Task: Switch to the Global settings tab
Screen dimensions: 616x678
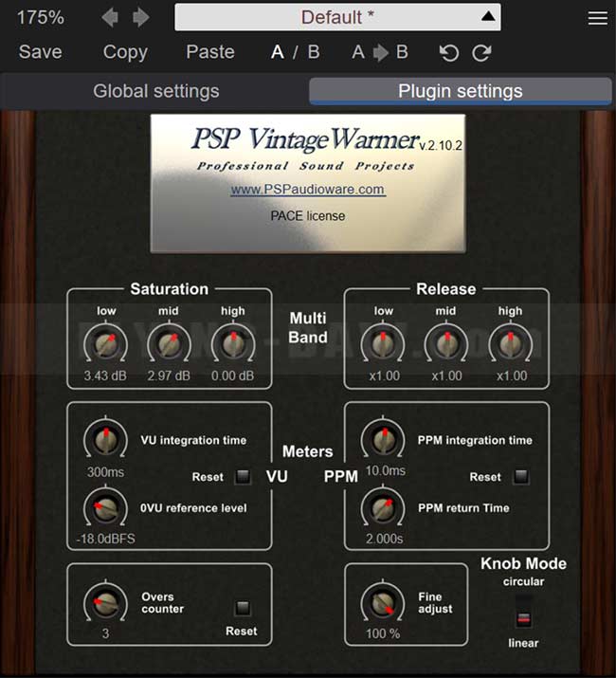Action: [x=156, y=91]
